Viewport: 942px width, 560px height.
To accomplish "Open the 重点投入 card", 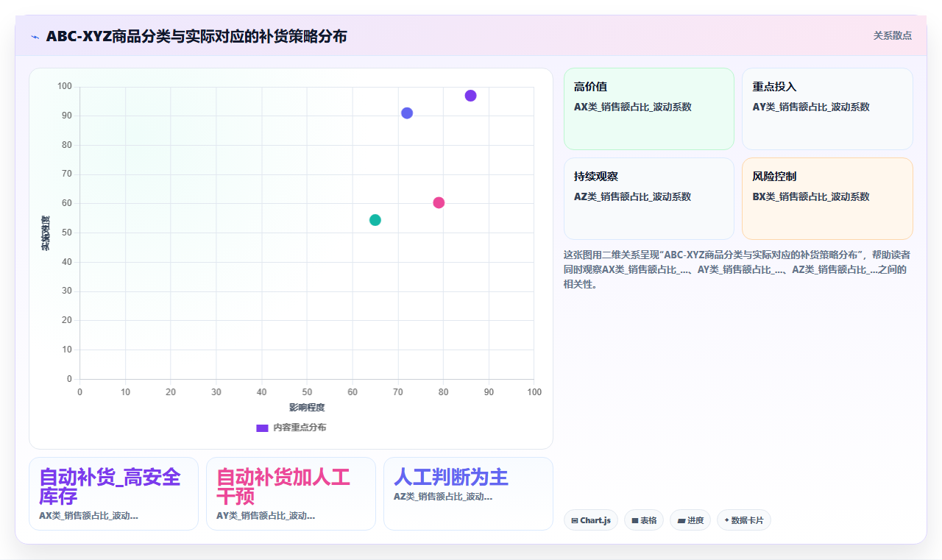I will [x=827, y=109].
